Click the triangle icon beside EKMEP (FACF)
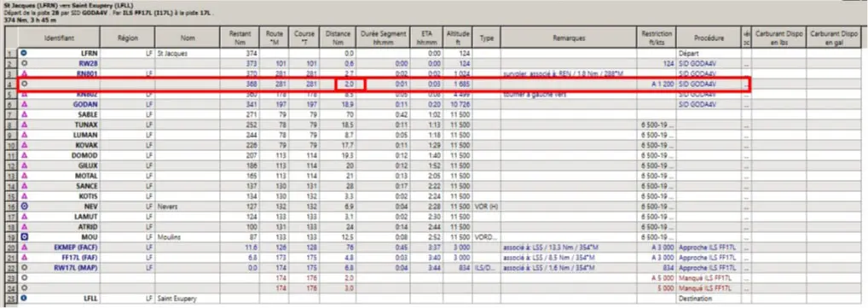Image resolution: width=868 pixels, height=308 pixels. 24,247
